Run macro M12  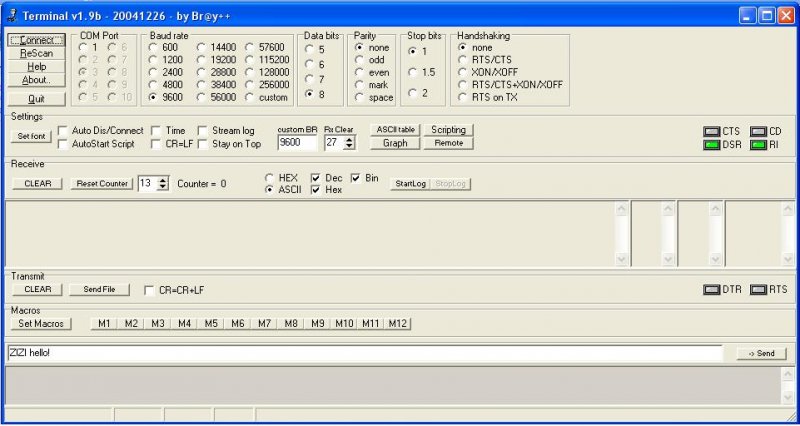[397, 323]
